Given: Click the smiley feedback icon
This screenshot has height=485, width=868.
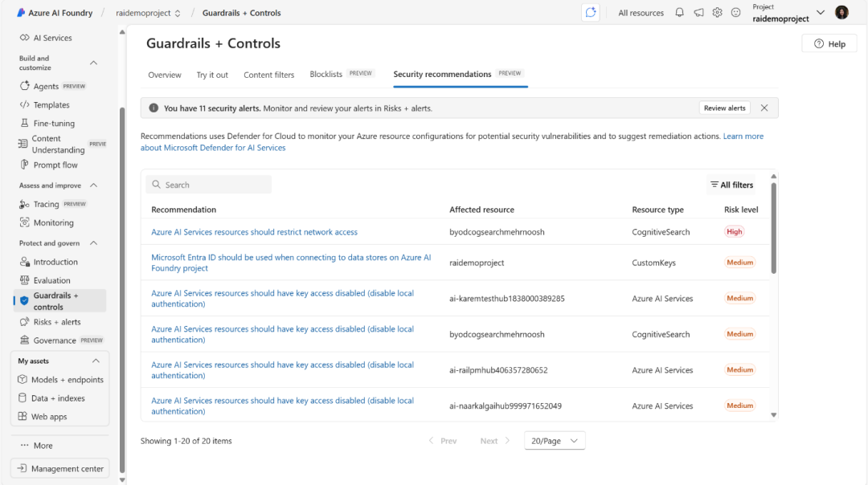Looking at the screenshot, I should (735, 12).
